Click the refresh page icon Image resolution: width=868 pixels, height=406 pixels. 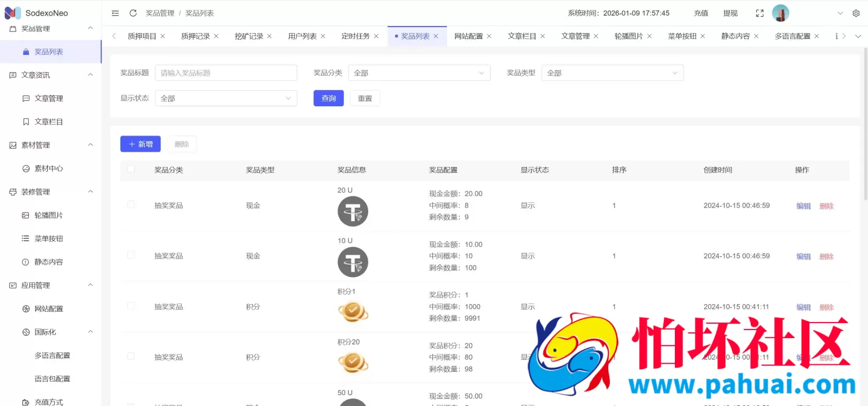click(133, 13)
